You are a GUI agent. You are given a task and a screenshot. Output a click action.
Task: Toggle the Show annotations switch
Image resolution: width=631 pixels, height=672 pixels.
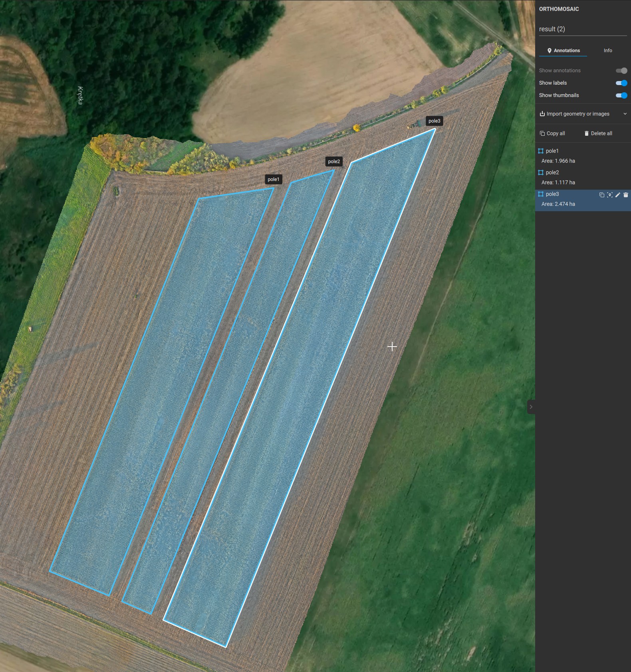click(x=621, y=71)
